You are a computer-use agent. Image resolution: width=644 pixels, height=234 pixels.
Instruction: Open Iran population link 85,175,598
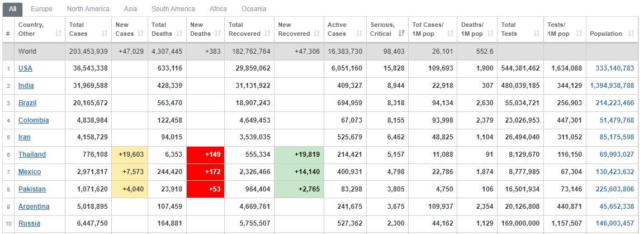[617, 137]
